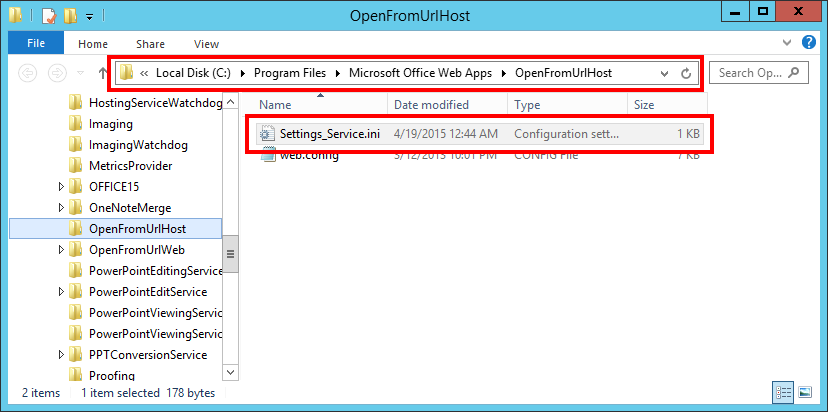The height and width of the screenshot is (412, 828).
Task: Click the Imaging folder icon
Action: pos(76,124)
